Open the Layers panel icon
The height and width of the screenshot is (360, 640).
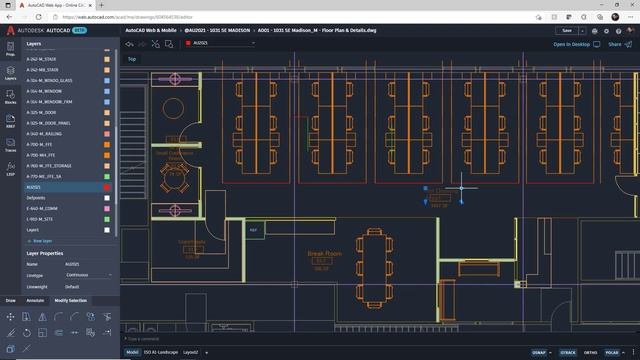click(11, 73)
